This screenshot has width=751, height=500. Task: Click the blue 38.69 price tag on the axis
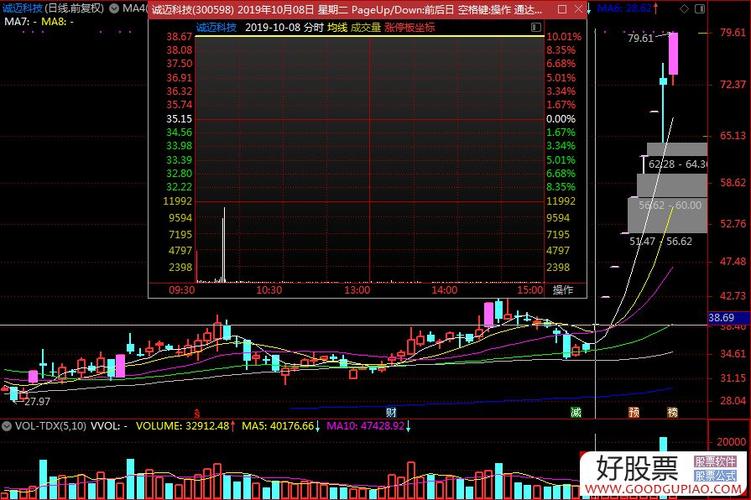click(728, 318)
